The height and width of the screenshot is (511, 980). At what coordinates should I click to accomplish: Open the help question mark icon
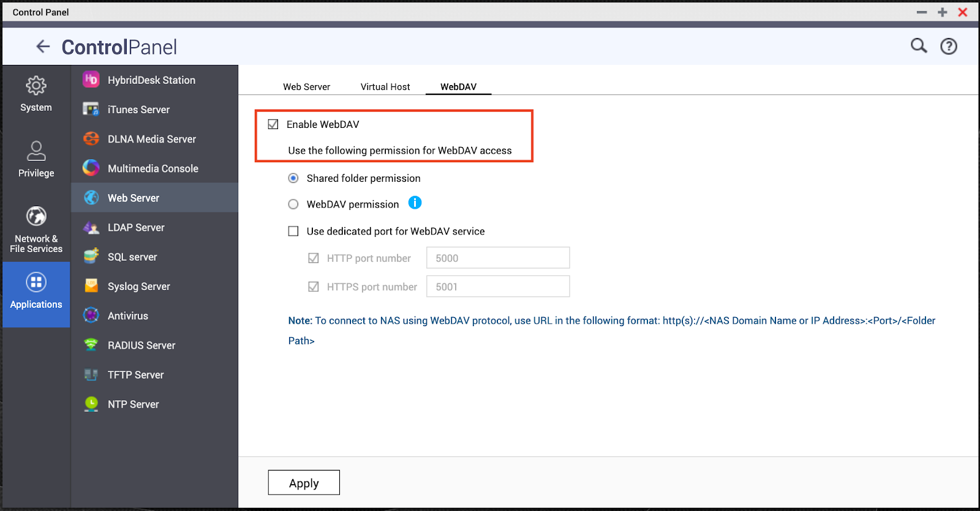click(949, 47)
